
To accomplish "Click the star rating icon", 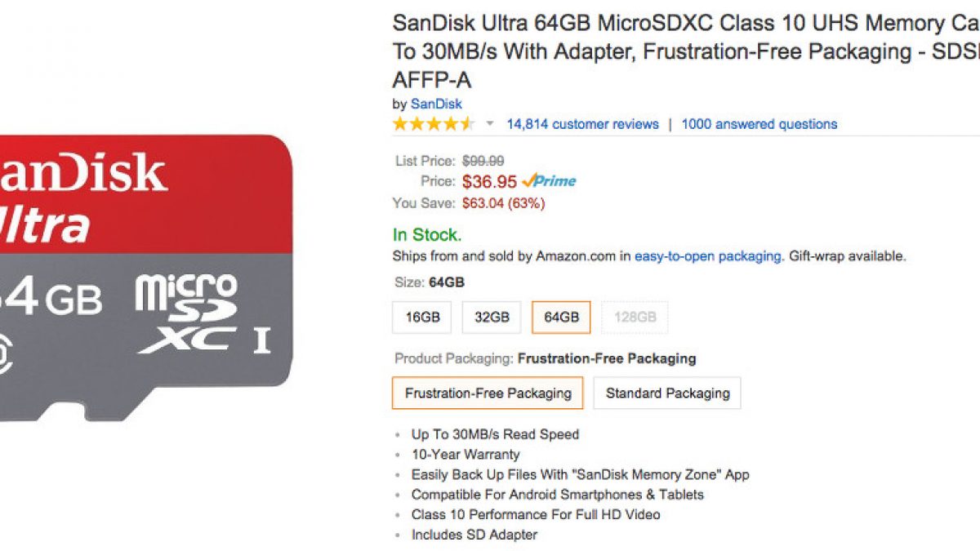I will click(433, 124).
